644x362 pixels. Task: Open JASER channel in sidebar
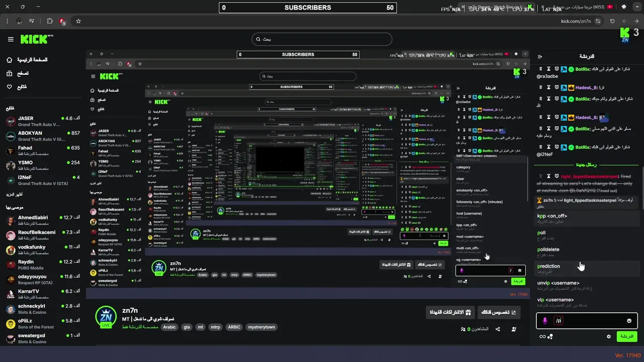tap(43, 121)
